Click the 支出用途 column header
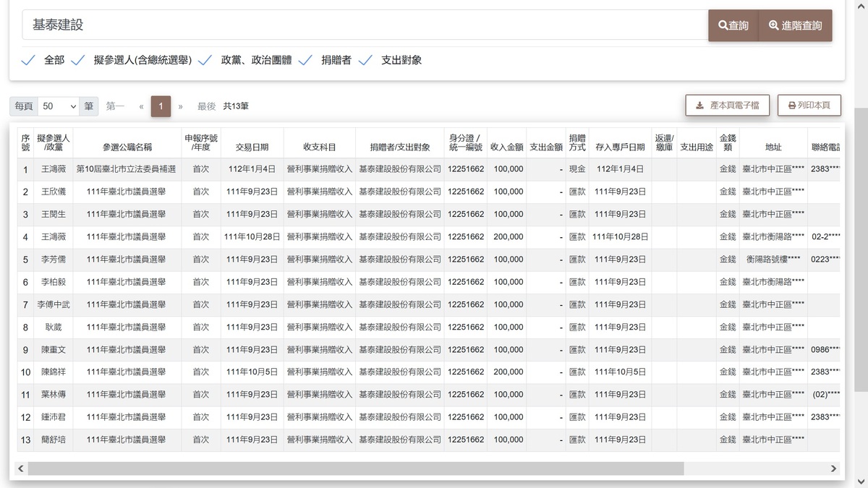The image size is (868, 488). coord(697,142)
